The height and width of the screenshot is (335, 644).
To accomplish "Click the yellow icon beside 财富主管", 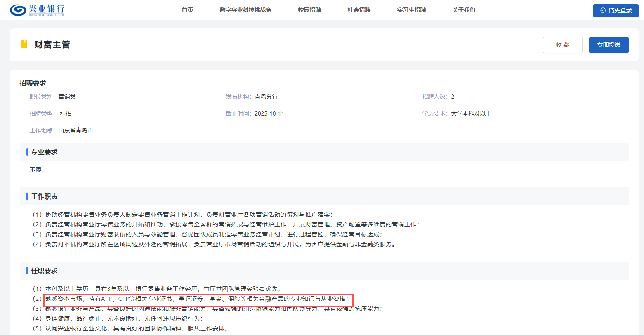I will pyautogui.click(x=24, y=45).
